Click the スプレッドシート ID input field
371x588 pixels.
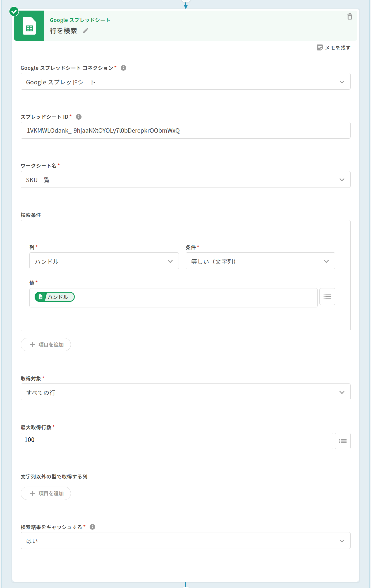click(x=185, y=130)
